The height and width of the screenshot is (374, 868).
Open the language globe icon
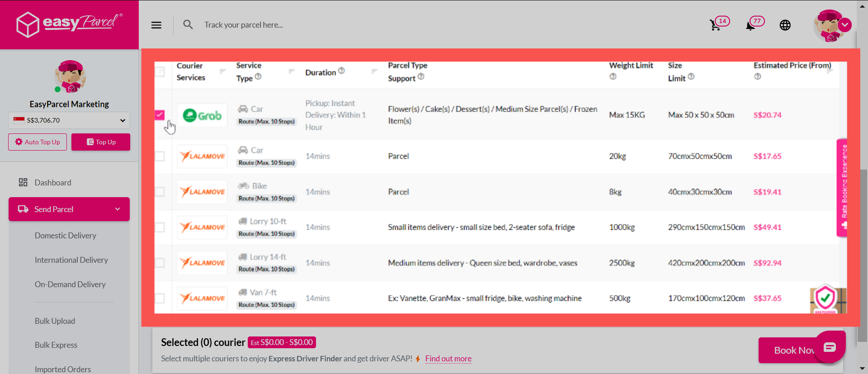coord(785,25)
